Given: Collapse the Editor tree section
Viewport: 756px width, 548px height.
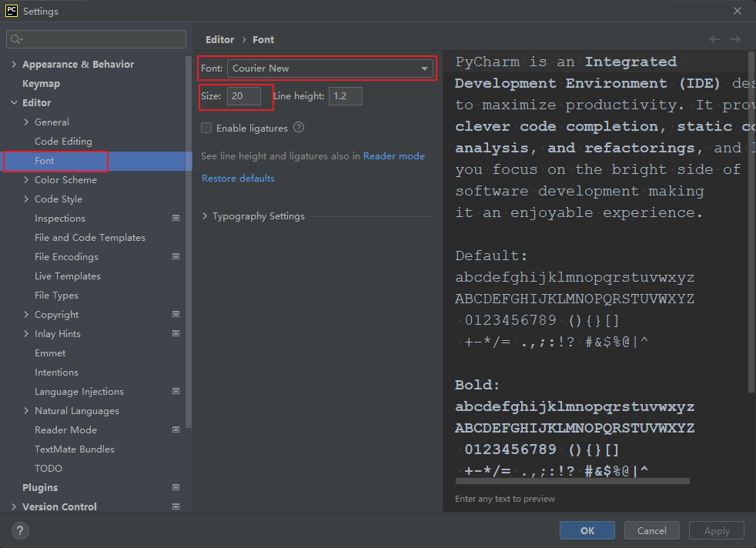Looking at the screenshot, I should [14, 103].
